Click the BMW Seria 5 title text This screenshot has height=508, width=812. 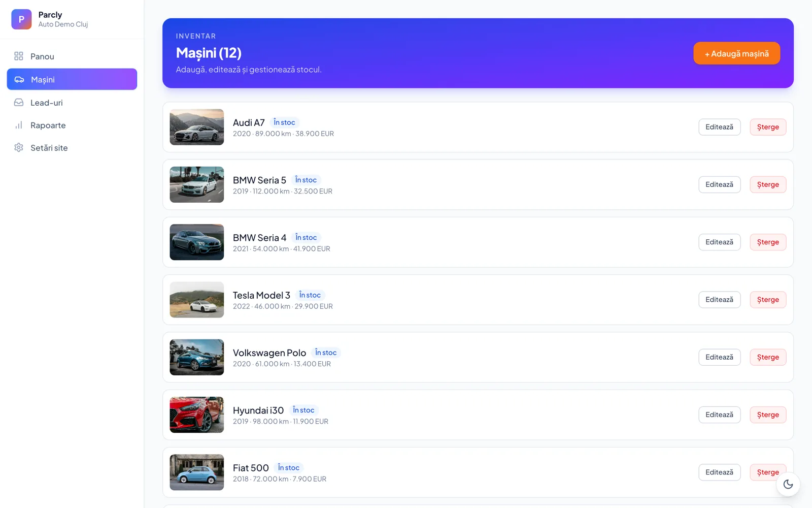click(259, 180)
